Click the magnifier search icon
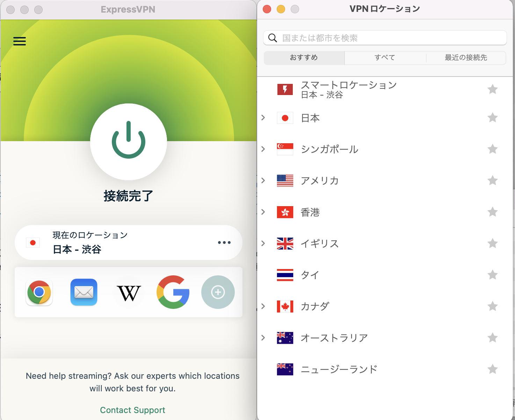 pyautogui.click(x=273, y=38)
